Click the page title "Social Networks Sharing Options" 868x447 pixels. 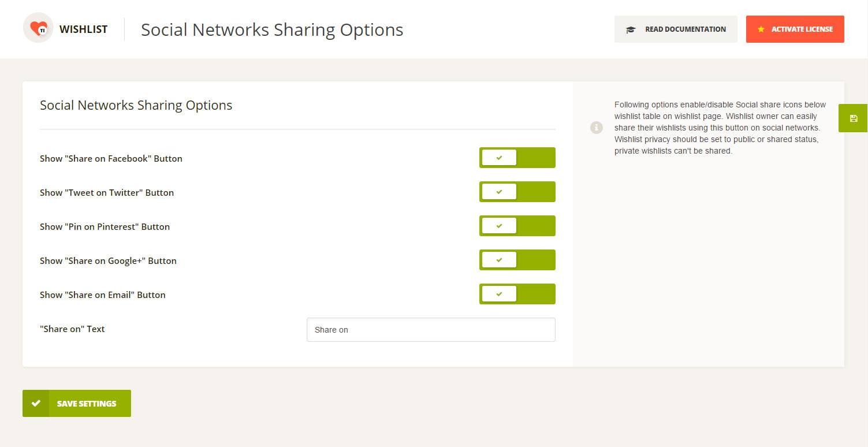272,29
